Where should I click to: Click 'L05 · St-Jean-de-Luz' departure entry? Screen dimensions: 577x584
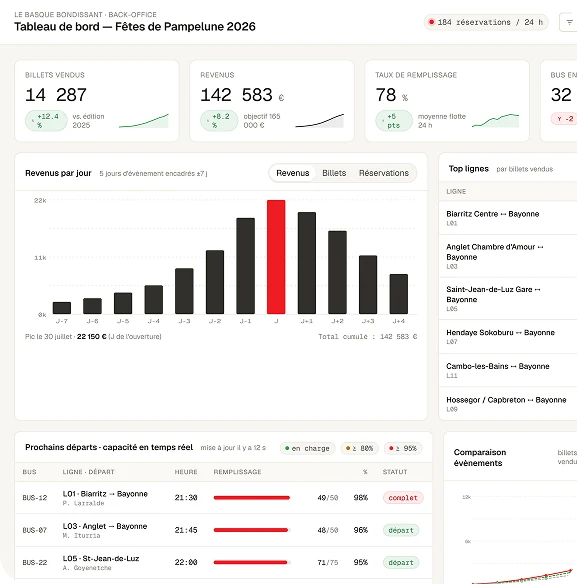pyautogui.click(x=101, y=558)
